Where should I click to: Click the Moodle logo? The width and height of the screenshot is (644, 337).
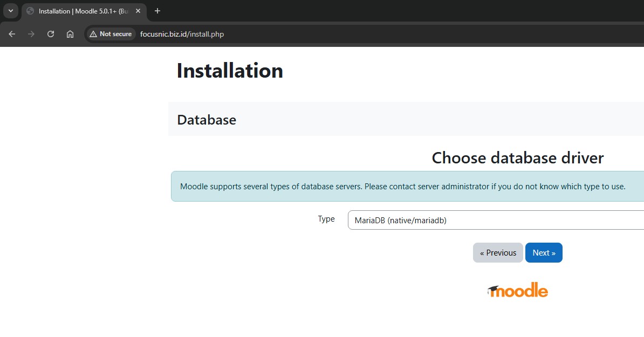click(518, 290)
